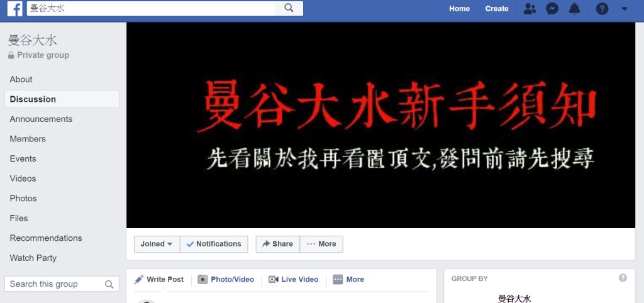Click the Photo/Video camera icon in composer
644x303 pixels.
[x=203, y=279]
